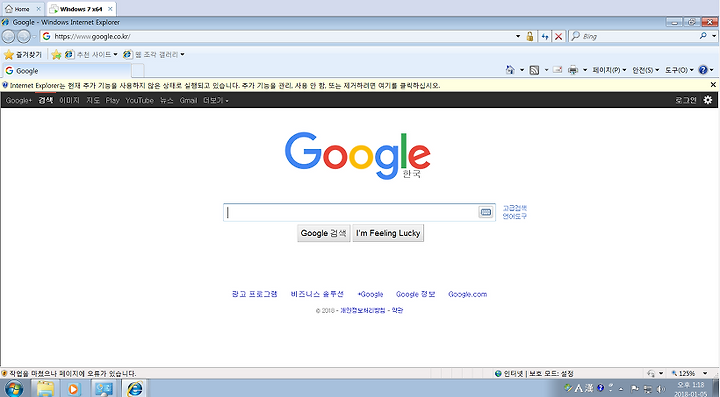The height and width of the screenshot is (397, 720).
Task: Click the 비즈니스 솔루션 footer link
Action: click(317, 294)
